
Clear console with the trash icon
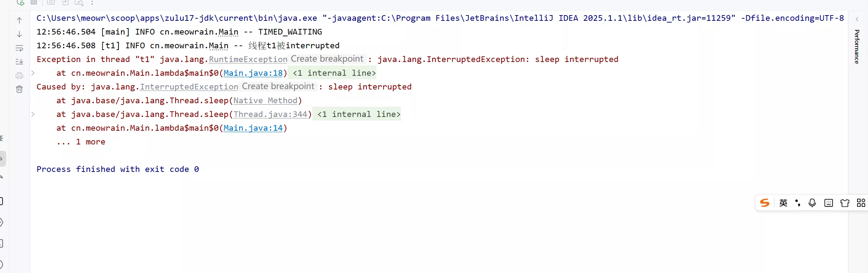[x=19, y=89]
